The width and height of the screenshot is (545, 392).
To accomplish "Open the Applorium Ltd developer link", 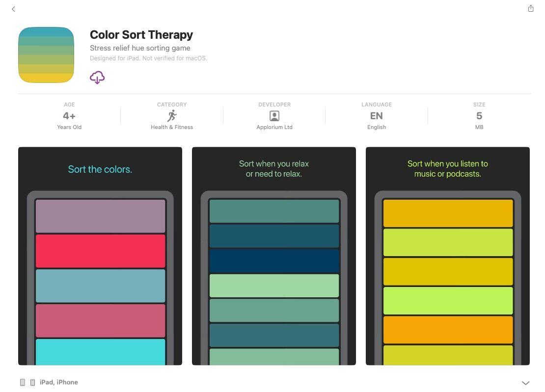I will [274, 127].
